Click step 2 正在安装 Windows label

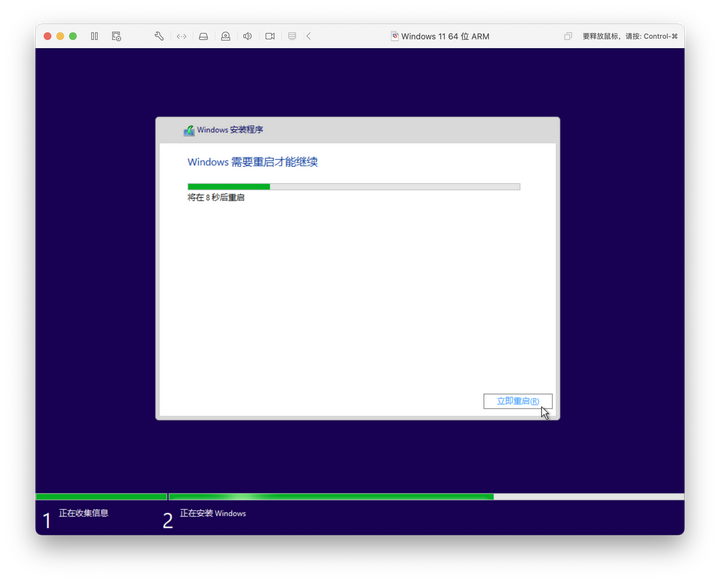pos(213,513)
